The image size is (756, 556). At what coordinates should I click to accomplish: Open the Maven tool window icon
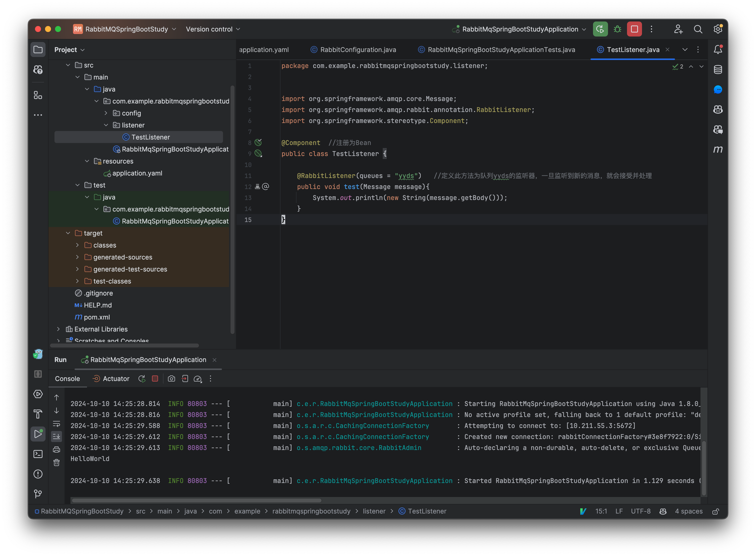click(718, 149)
